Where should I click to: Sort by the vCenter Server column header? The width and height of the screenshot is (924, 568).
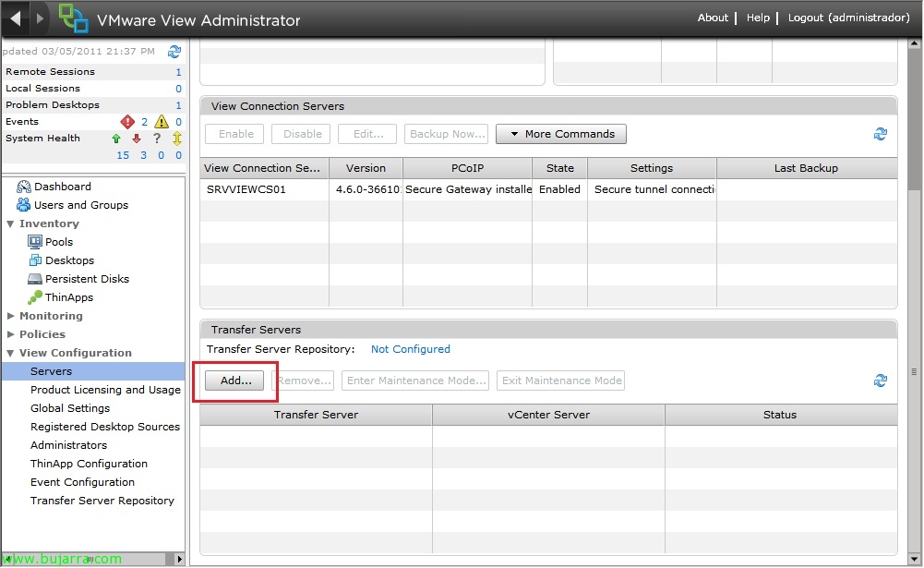pos(548,416)
